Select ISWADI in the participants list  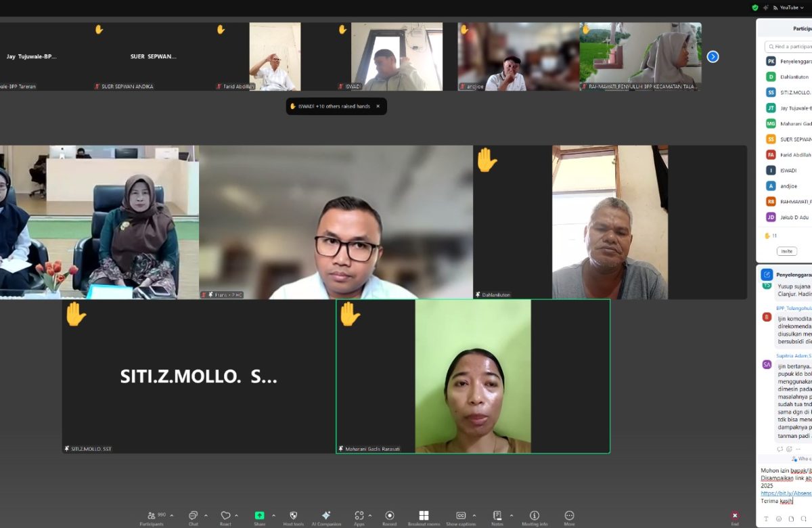(788, 171)
